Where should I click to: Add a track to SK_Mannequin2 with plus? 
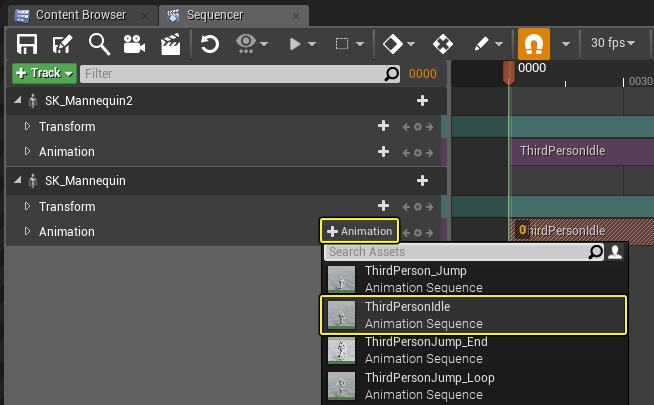422,101
